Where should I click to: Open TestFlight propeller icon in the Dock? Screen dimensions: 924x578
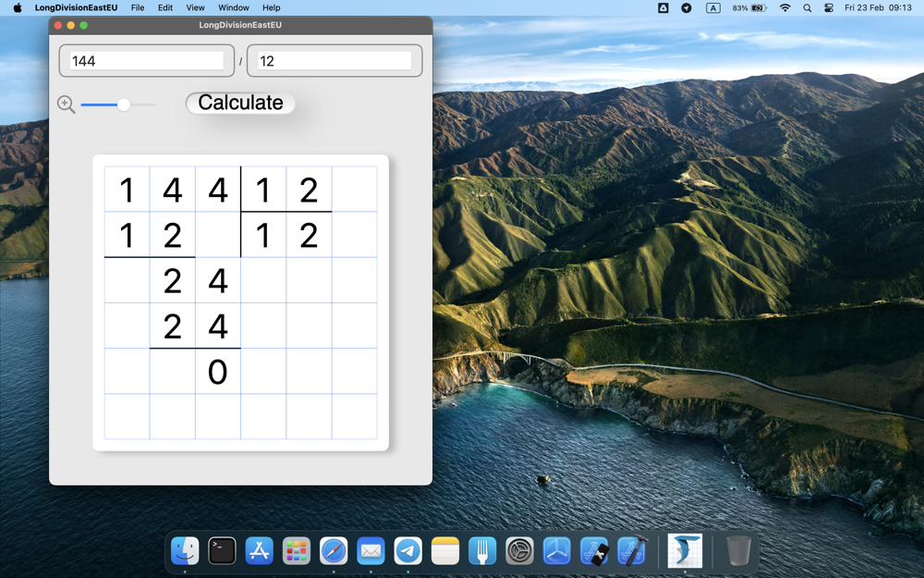[x=557, y=550]
